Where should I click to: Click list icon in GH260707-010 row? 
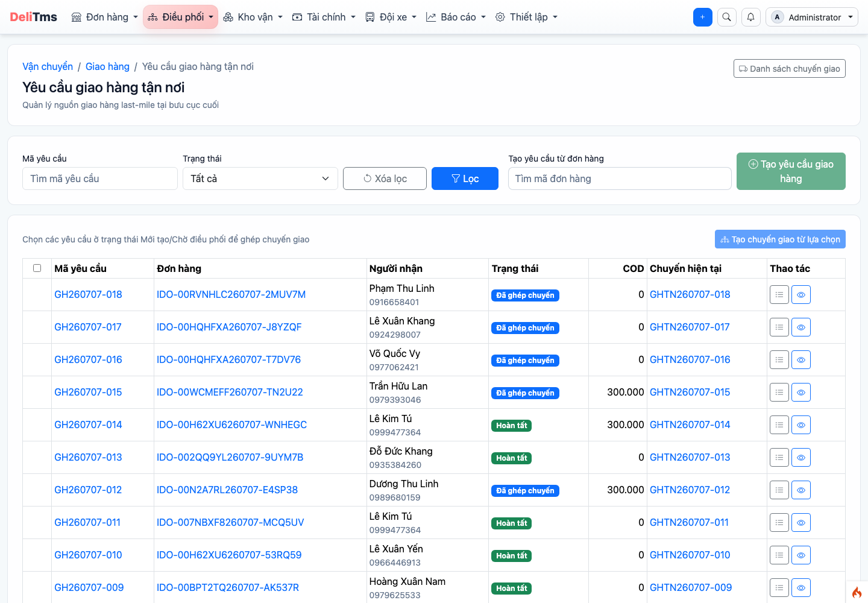click(x=779, y=555)
